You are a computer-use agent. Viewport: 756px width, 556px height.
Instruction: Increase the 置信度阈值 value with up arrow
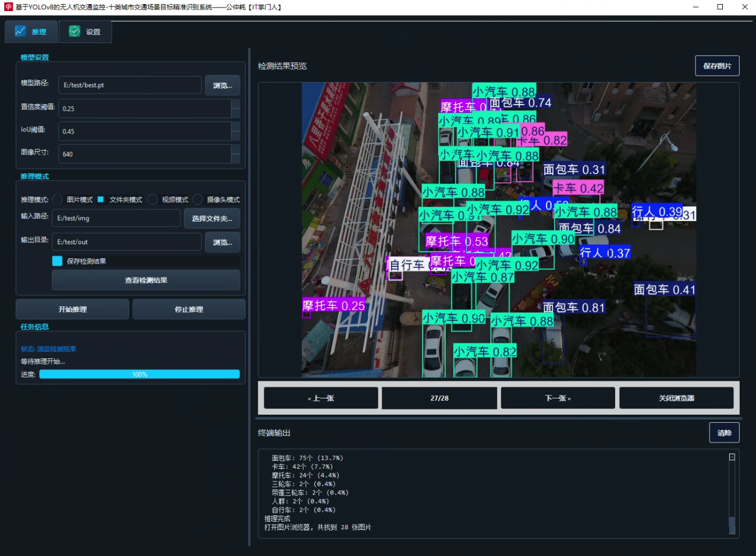[x=235, y=104]
